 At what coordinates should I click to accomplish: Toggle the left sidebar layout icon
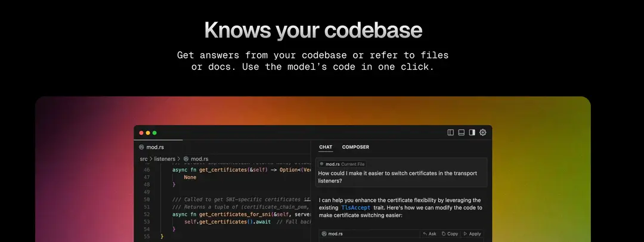pyautogui.click(x=451, y=132)
